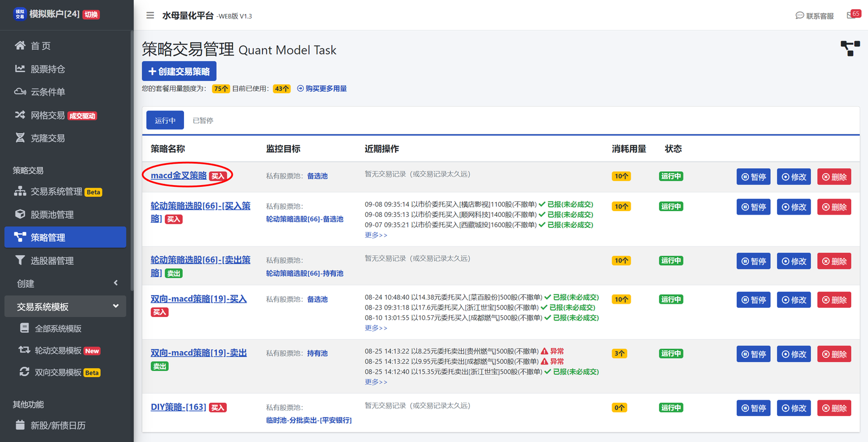The width and height of the screenshot is (868, 442).
Task: Open 选股器管理 stock screener management
Action: tap(52, 261)
